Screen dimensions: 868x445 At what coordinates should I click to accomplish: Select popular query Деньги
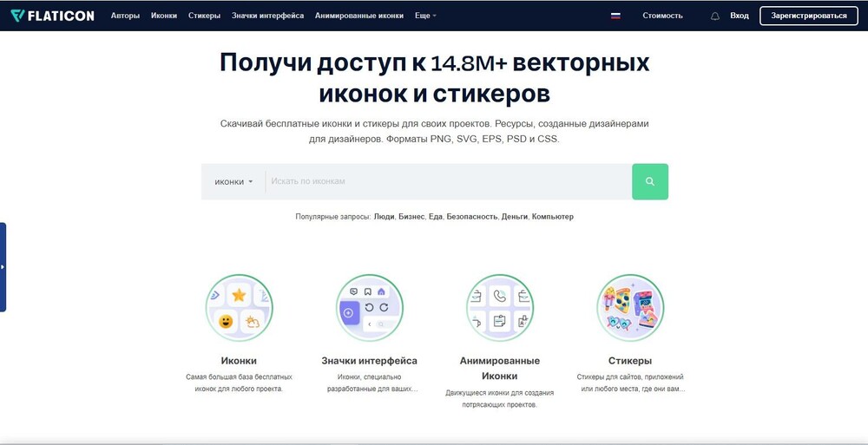(x=515, y=217)
